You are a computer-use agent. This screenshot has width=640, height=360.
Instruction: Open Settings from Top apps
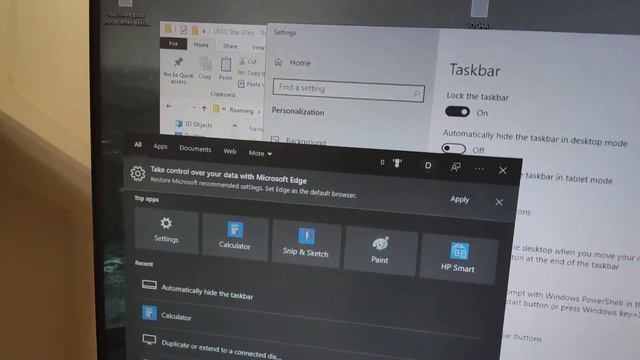pos(167,230)
